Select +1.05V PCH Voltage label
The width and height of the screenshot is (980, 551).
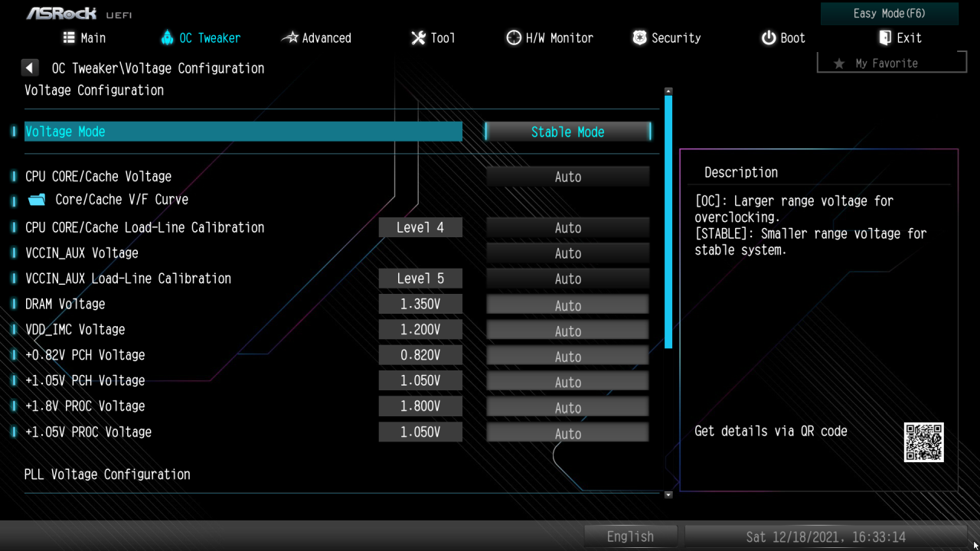point(85,380)
